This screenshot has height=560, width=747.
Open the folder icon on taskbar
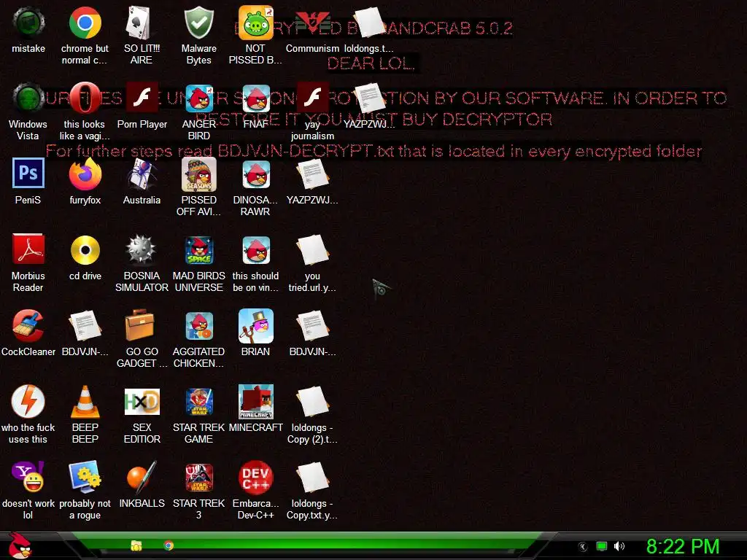pos(136,545)
